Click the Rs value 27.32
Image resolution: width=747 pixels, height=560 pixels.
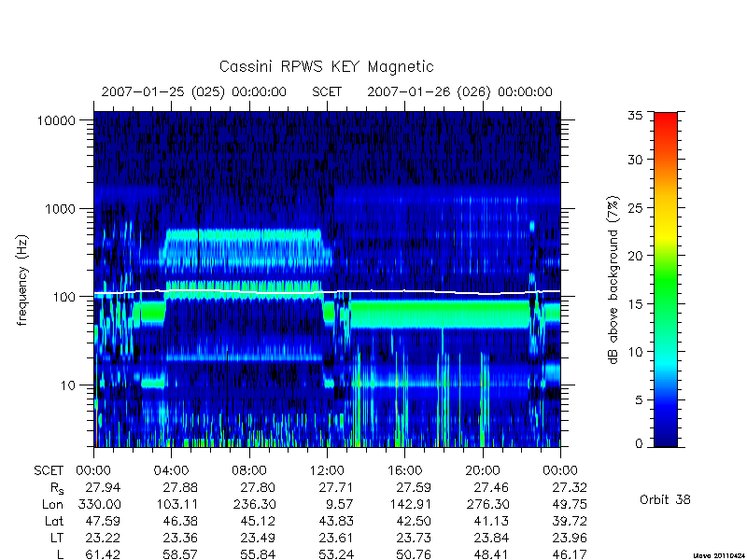(x=570, y=487)
